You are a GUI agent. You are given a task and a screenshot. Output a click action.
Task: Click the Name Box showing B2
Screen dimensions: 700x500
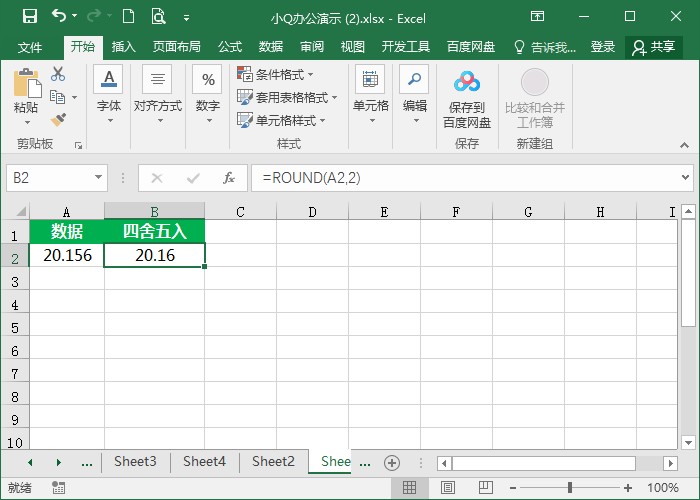48,178
